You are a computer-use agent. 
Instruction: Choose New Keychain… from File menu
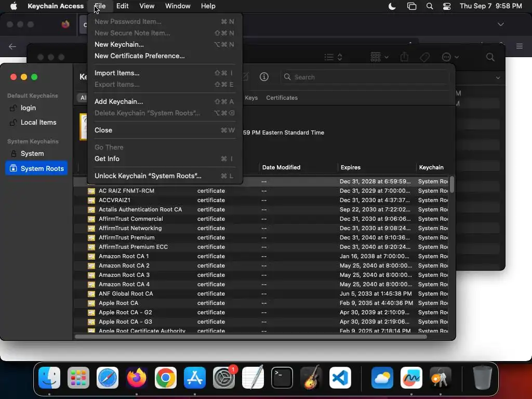tap(164, 45)
